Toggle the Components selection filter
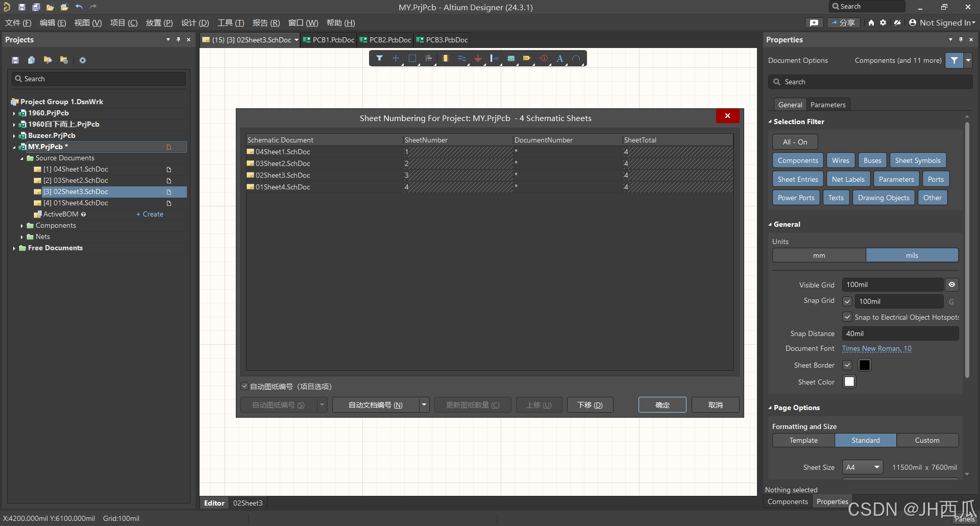This screenshot has height=526, width=980. [x=798, y=160]
